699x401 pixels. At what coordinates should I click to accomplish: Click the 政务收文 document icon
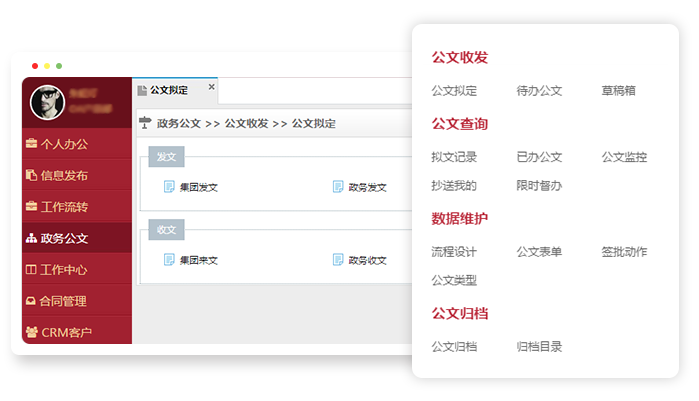[x=338, y=260]
